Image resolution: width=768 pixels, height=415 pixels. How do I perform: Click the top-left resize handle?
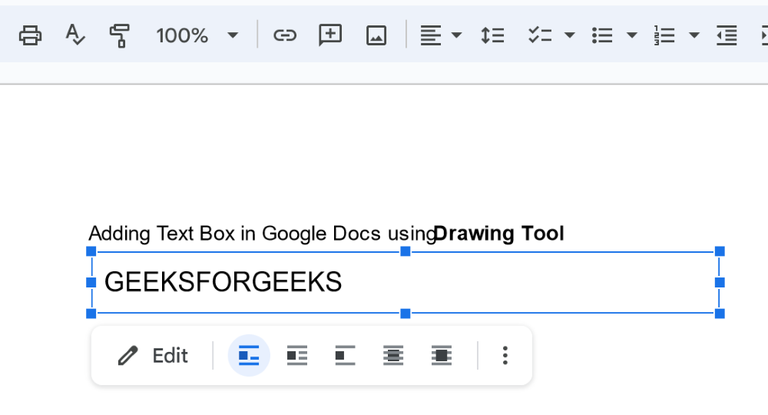pyautogui.click(x=91, y=251)
